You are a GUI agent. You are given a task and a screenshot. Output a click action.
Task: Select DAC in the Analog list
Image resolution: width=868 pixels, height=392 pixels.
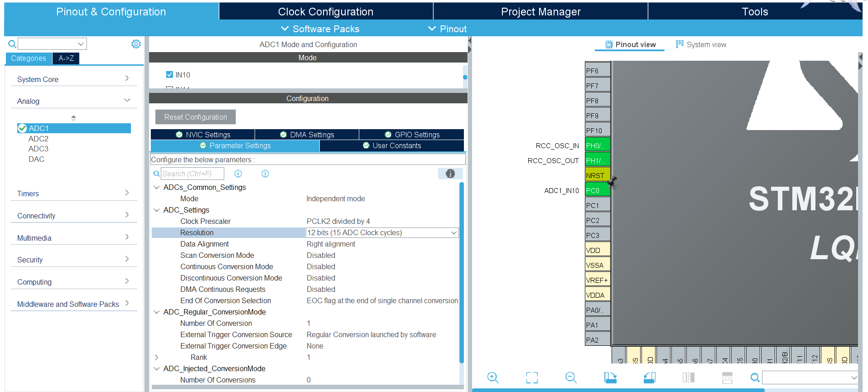tap(36, 159)
